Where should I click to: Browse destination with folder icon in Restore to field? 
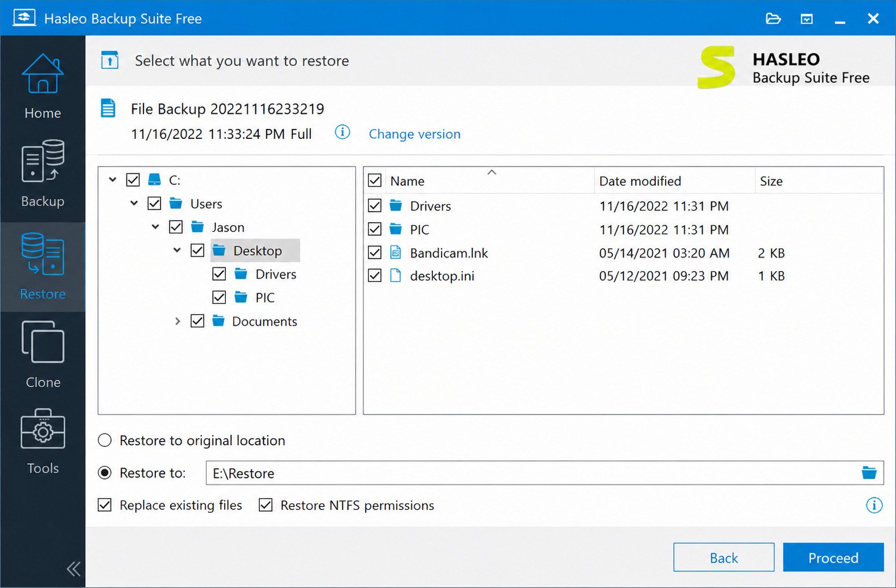(x=869, y=473)
